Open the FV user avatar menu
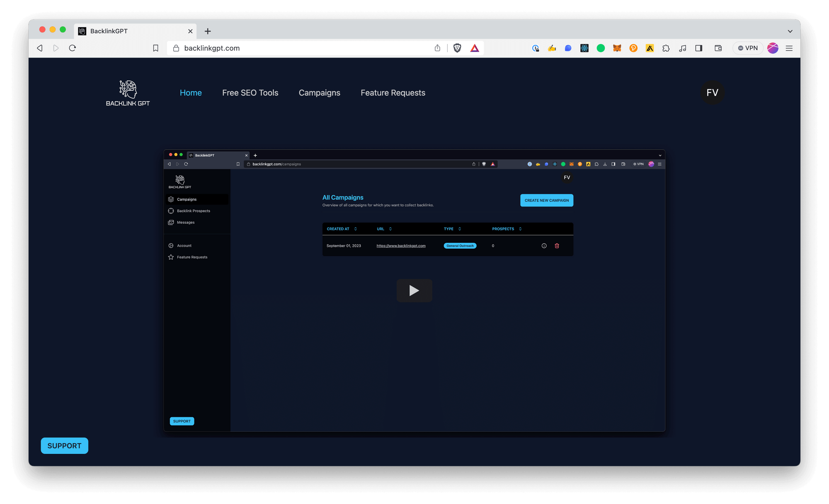 [713, 92]
